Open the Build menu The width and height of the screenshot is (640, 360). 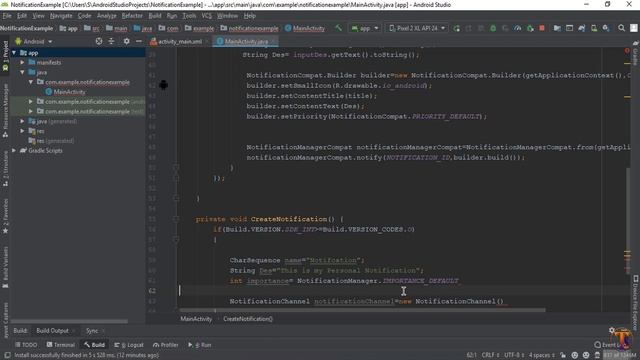(155, 16)
